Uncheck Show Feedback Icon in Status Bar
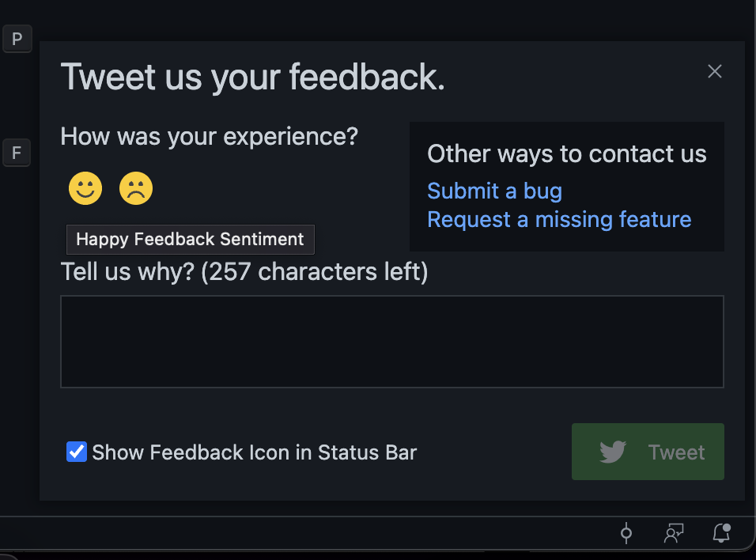The image size is (756, 560). pyautogui.click(x=76, y=452)
